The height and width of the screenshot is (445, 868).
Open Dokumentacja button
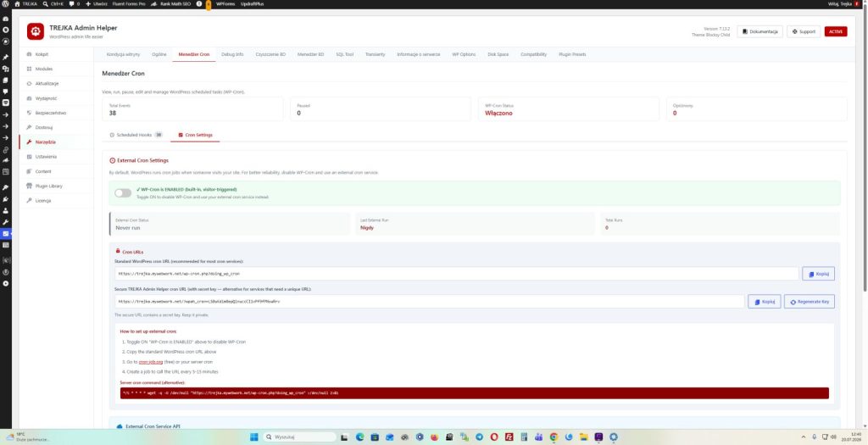(759, 31)
